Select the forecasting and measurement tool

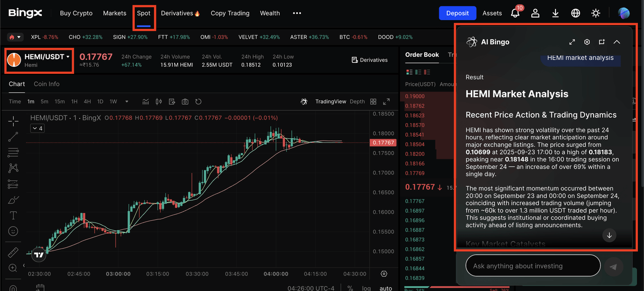click(13, 184)
